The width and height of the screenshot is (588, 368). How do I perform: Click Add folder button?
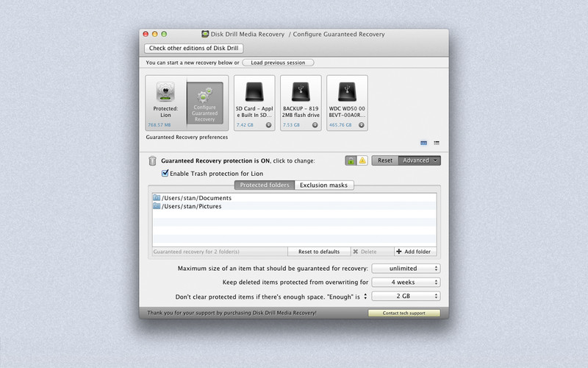click(x=415, y=252)
